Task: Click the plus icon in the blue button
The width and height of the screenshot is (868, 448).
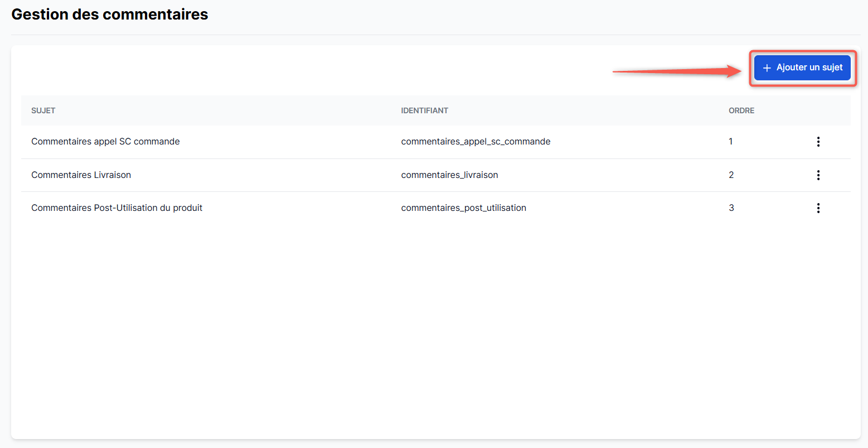Action: click(x=767, y=68)
